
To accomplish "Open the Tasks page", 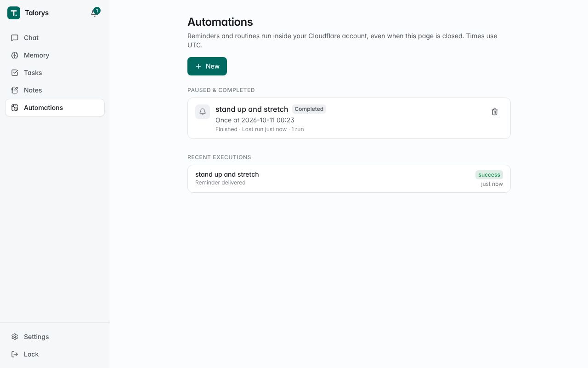I will [x=55, y=73].
